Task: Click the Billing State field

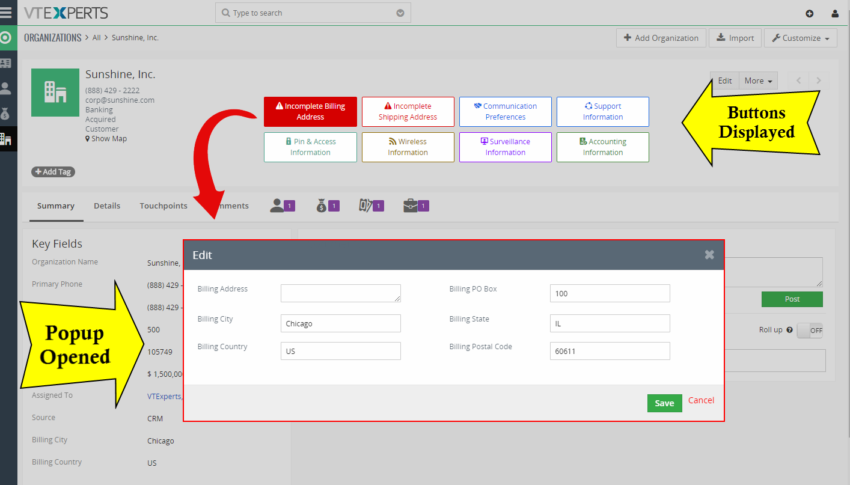Action: coord(610,324)
